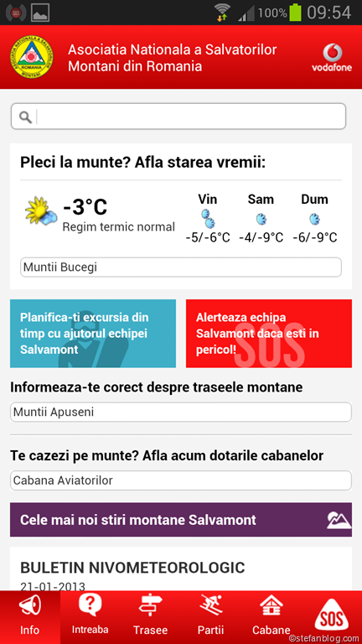Tap the Vin forecast snow icon
This screenshot has width=362, height=644.
click(208, 218)
